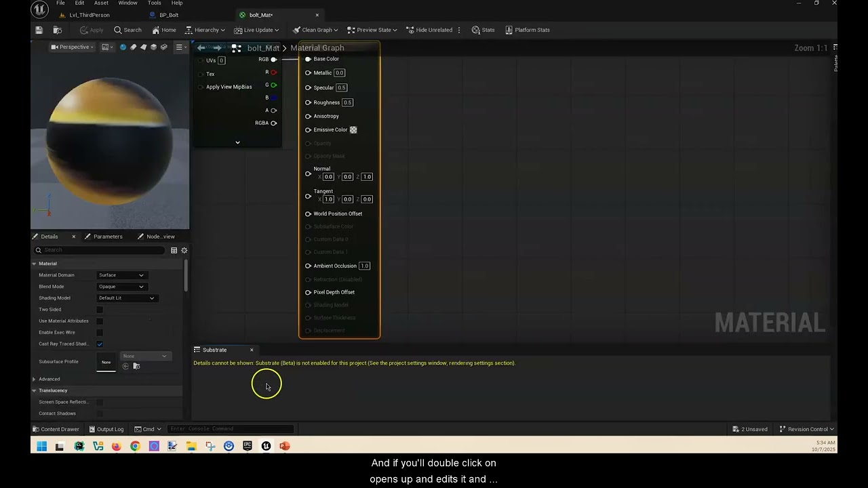Toggle the Contact Shadows checkbox
868x488 pixels.
click(x=100, y=413)
